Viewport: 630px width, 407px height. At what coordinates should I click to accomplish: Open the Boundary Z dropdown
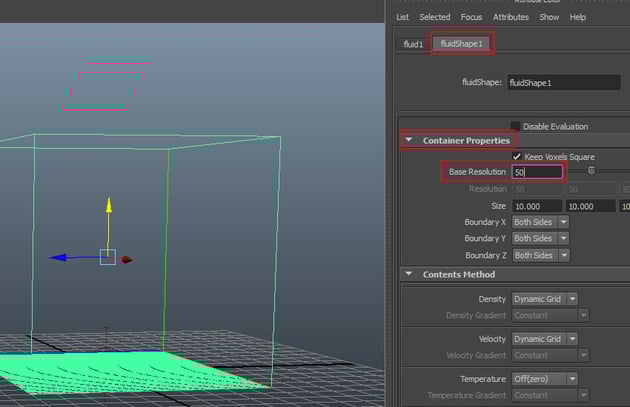(540, 255)
